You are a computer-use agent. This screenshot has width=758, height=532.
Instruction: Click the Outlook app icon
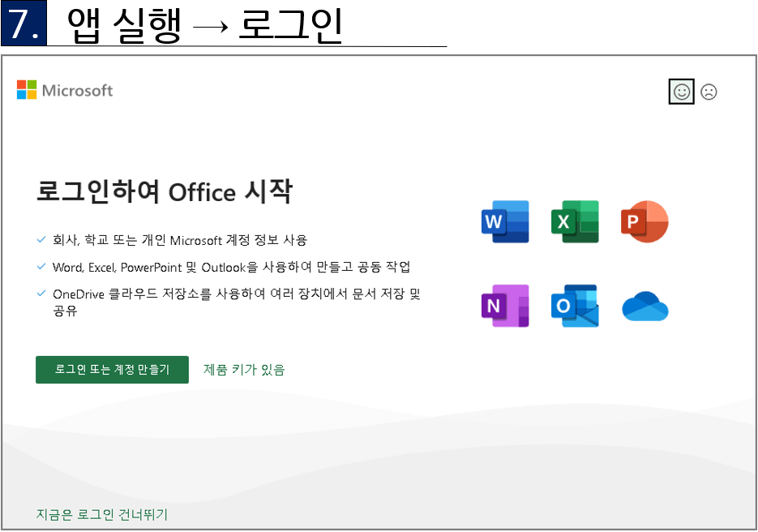click(x=575, y=306)
